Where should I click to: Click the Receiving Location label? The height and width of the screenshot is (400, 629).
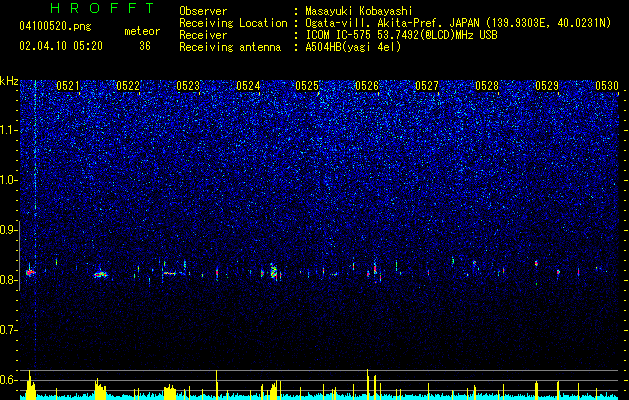click(x=233, y=23)
